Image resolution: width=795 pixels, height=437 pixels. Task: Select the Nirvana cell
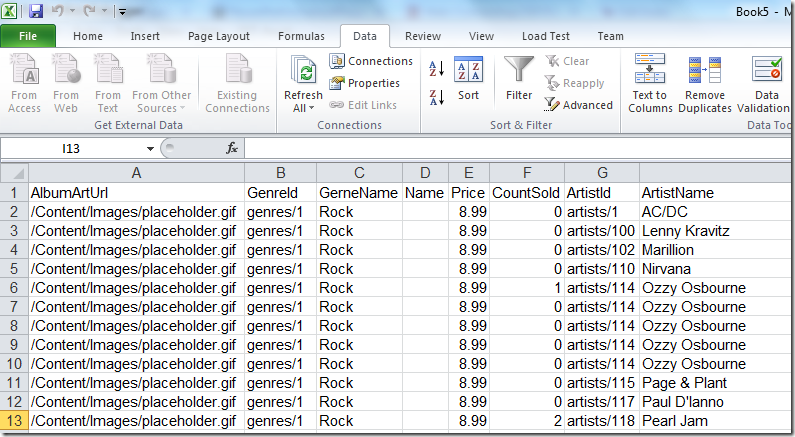coord(715,269)
